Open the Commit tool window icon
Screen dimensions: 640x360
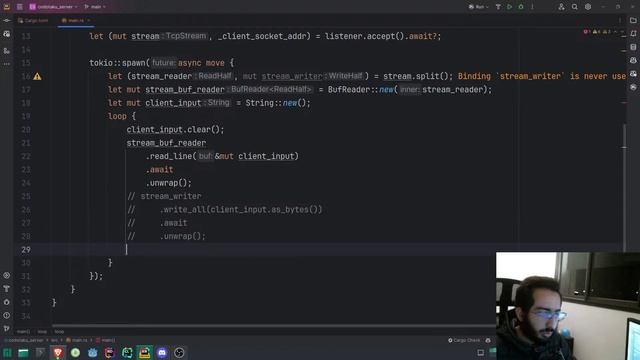point(7,20)
